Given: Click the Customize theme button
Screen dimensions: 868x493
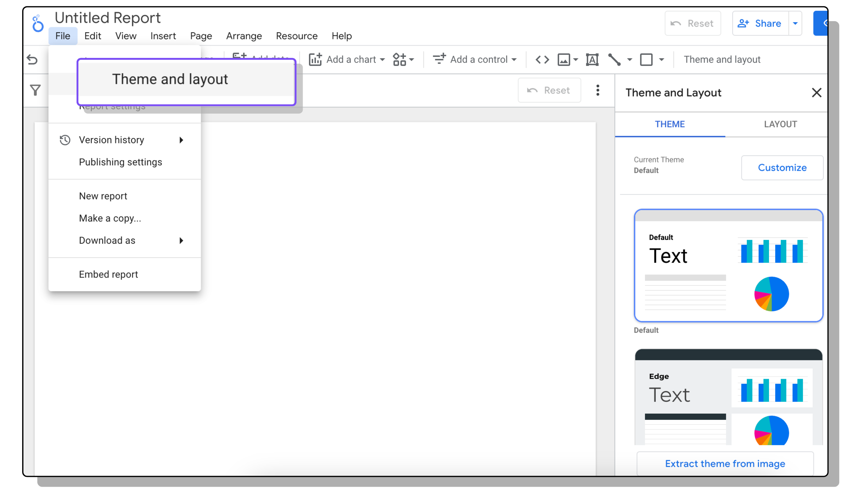Looking at the screenshot, I should (782, 168).
